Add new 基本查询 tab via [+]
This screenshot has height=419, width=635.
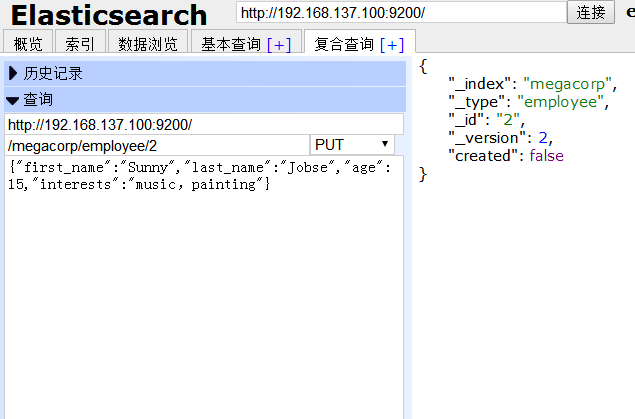click(x=279, y=45)
